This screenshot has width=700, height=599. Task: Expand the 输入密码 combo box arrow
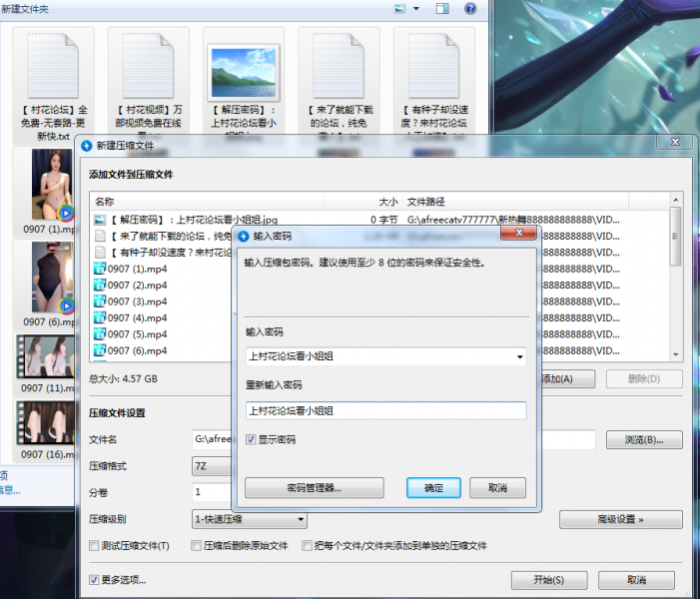[520, 356]
